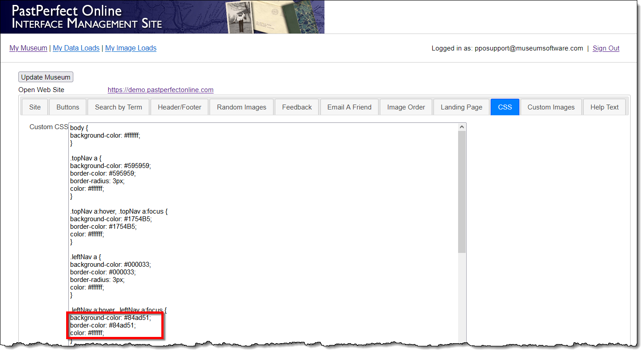This screenshot has width=644, height=353.
Task: Switch to the Landing Page tab
Action: click(x=461, y=107)
